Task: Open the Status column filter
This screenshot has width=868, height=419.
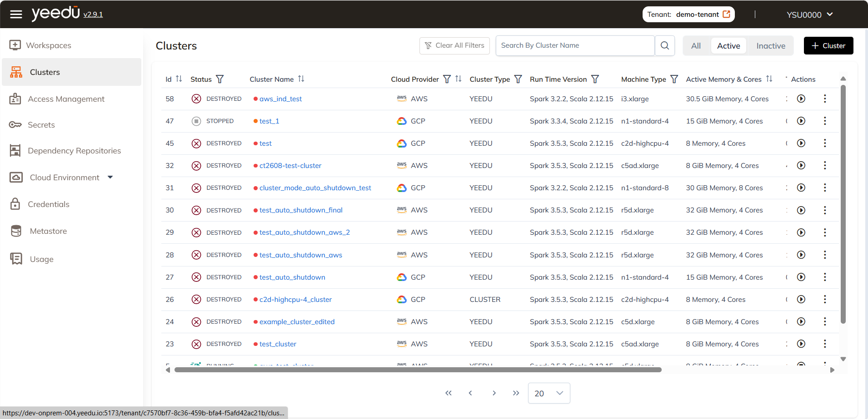Action: click(x=219, y=79)
